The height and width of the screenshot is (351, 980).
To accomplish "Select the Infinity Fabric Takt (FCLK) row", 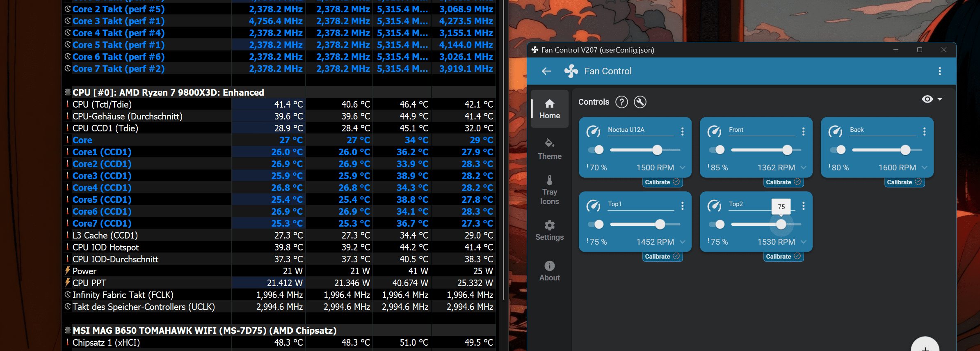I will tap(279, 295).
